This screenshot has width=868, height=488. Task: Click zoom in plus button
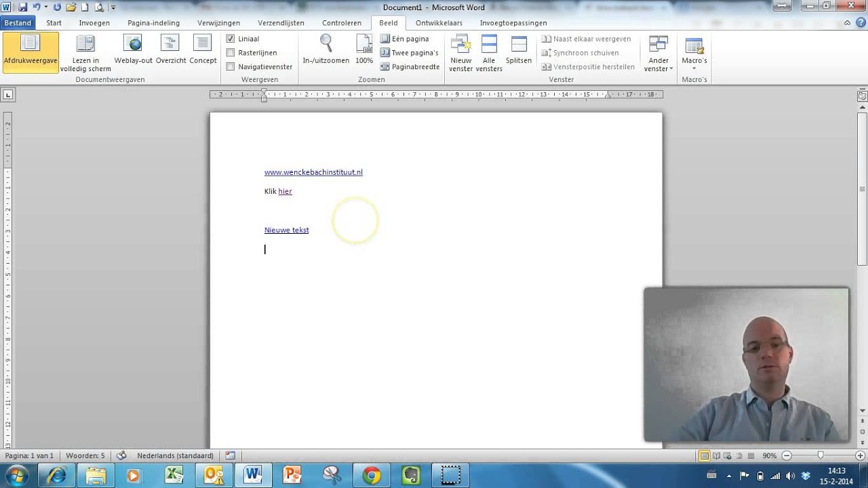click(x=861, y=455)
